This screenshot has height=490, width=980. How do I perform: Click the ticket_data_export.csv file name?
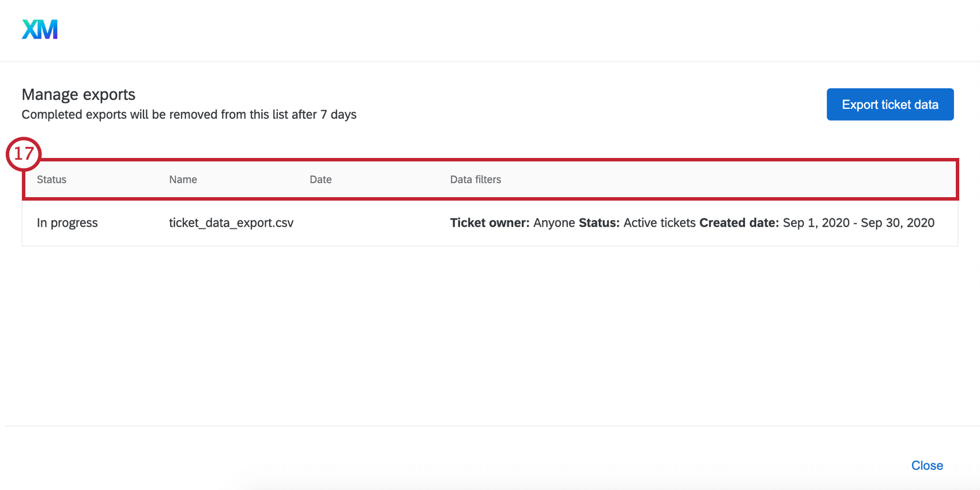231,223
